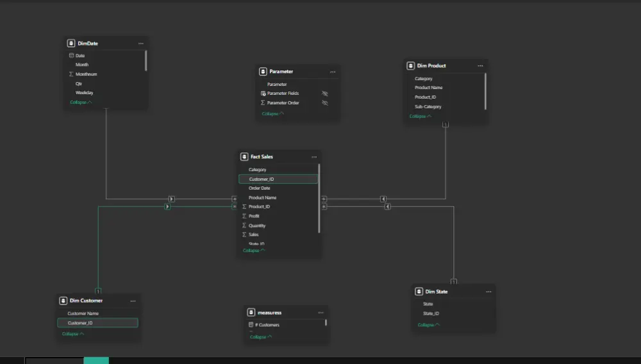Screen dimensions: 641x364
Task: Open Fact Sales more options menu
Action: coord(314,157)
